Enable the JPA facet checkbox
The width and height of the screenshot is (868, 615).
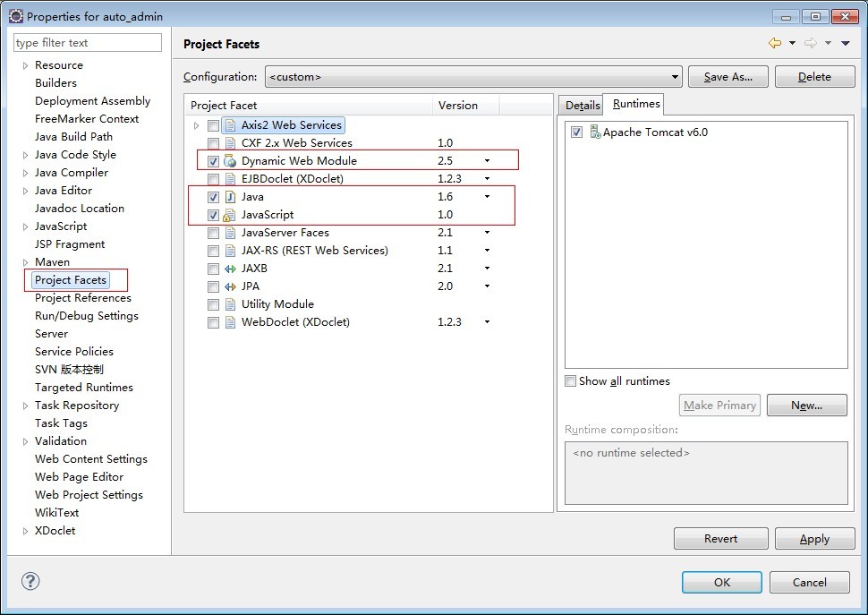(213, 286)
